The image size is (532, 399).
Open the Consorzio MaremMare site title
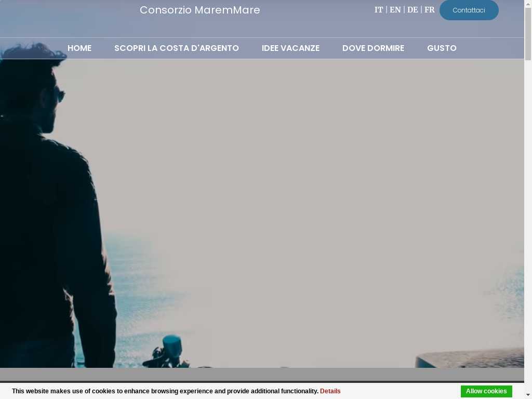click(200, 10)
